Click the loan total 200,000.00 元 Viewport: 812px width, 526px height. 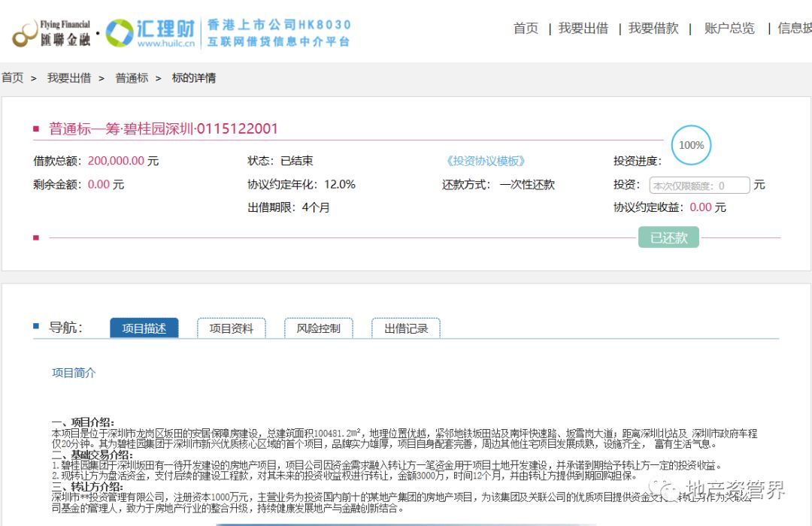(x=123, y=161)
